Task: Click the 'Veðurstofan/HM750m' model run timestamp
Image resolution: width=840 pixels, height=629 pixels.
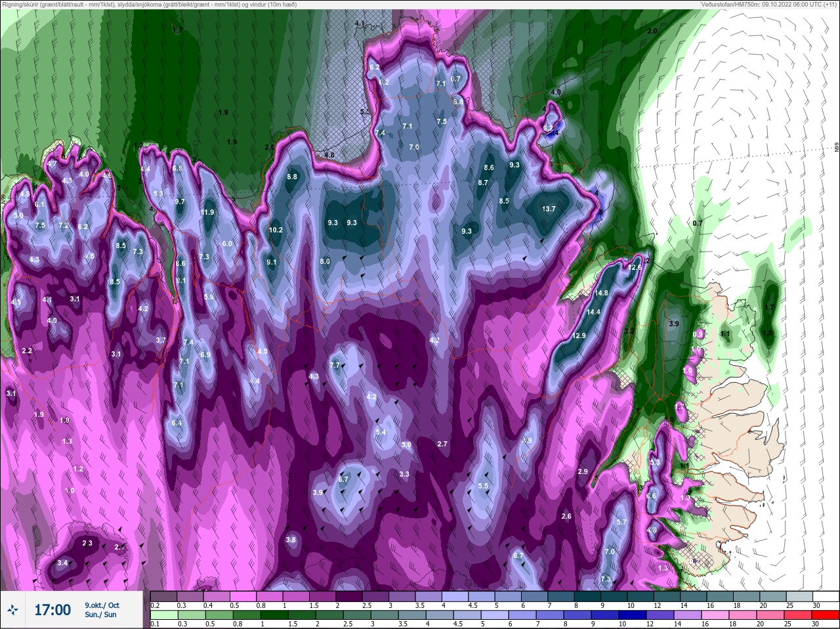Action: [x=770, y=4]
